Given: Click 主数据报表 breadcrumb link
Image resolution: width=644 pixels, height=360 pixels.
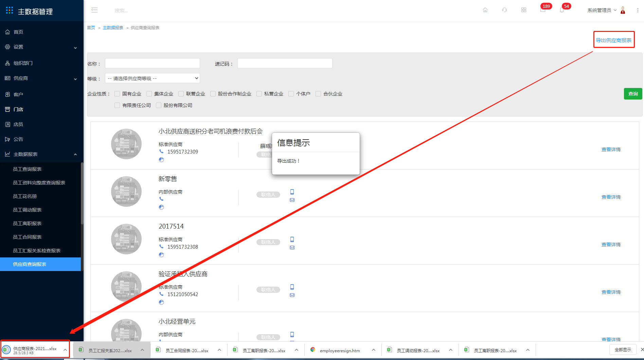Looking at the screenshot, I should tap(113, 28).
